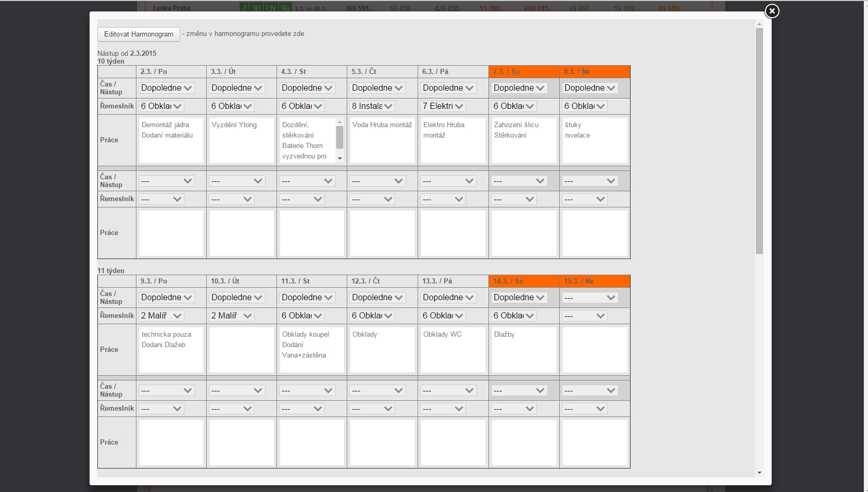The image size is (868, 492).
Task: Open the Dopoledne time dropdown for 2.3. Po
Action: [167, 88]
